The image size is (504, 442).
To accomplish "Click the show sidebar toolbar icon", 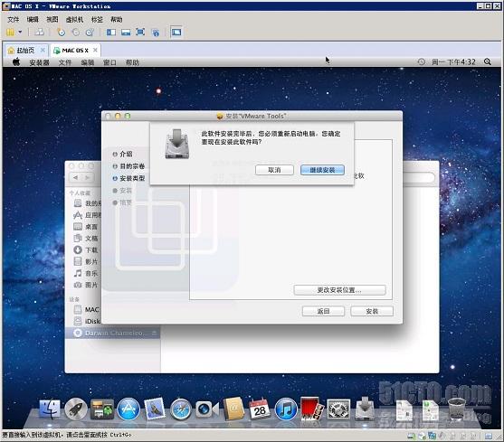I will click(111, 33).
